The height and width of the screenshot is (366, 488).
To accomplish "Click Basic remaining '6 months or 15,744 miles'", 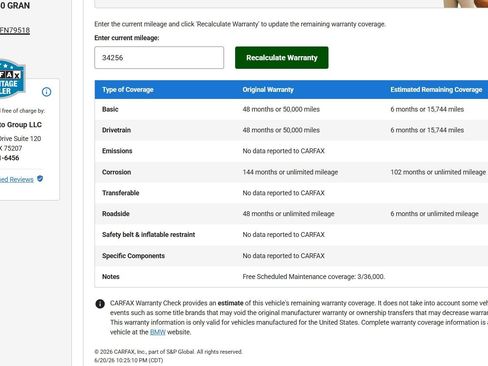I will (x=427, y=109).
